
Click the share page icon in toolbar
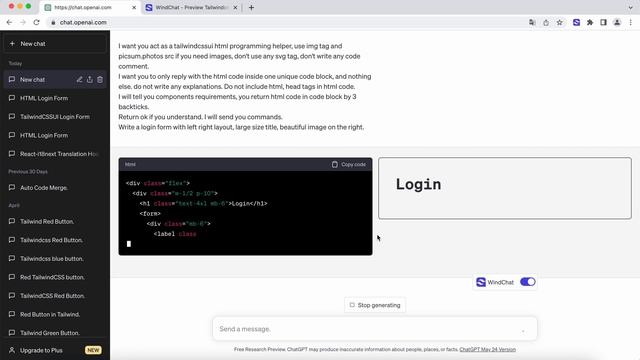[x=546, y=22]
